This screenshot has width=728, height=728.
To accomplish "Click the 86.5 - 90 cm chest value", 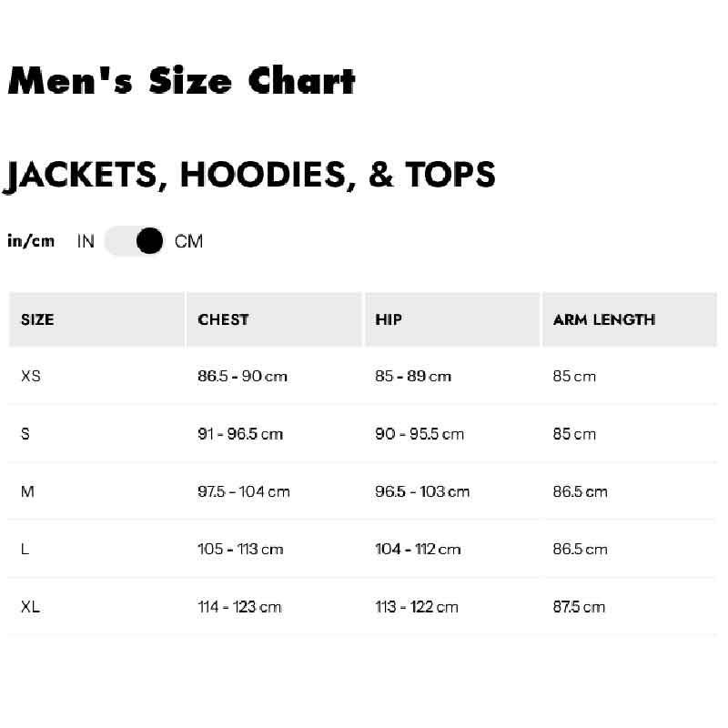I will [x=242, y=376].
